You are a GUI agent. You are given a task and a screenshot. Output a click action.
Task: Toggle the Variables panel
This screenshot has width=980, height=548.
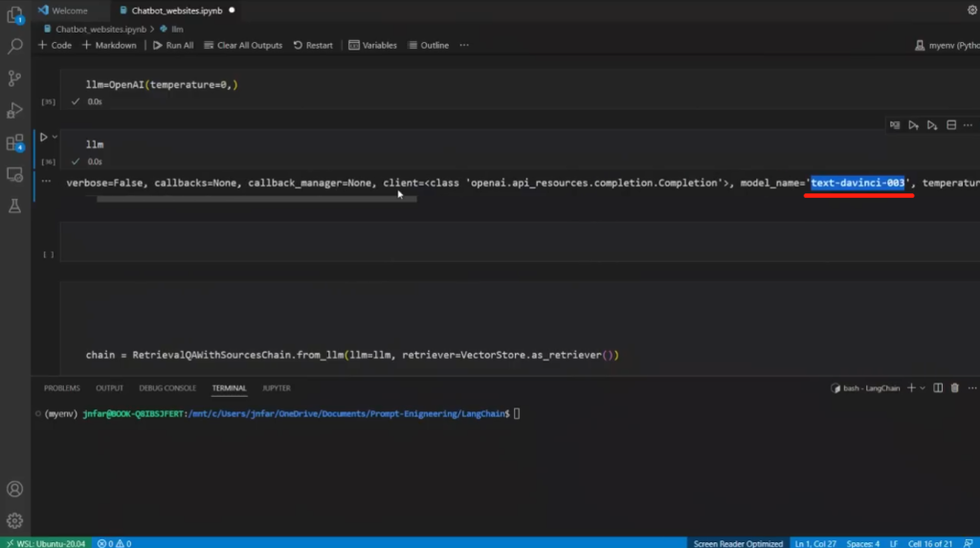[x=372, y=45]
